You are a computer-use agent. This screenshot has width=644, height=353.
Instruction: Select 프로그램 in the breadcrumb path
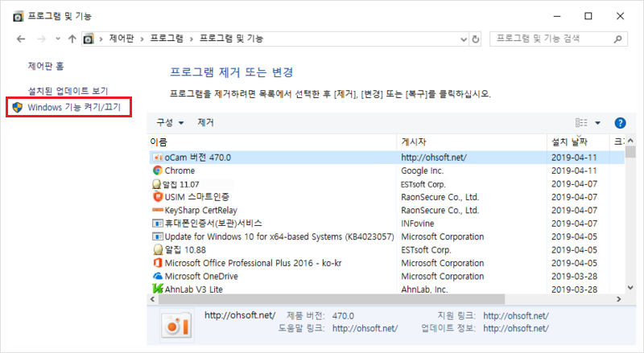(x=167, y=39)
